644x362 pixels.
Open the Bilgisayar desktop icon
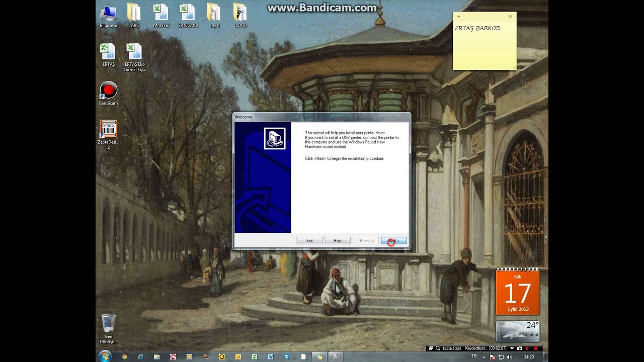[108, 16]
